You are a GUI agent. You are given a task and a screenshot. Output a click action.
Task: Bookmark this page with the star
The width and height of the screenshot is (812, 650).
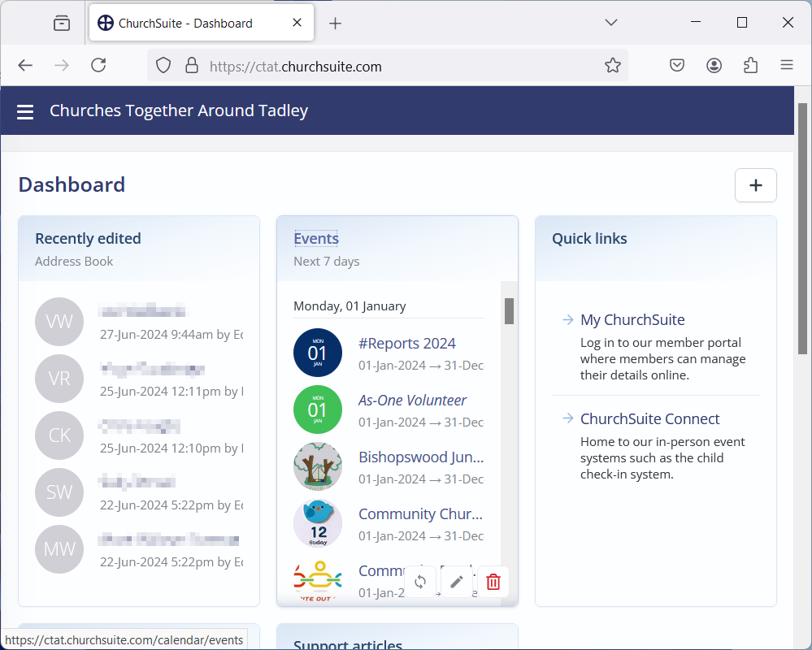[613, 65]
